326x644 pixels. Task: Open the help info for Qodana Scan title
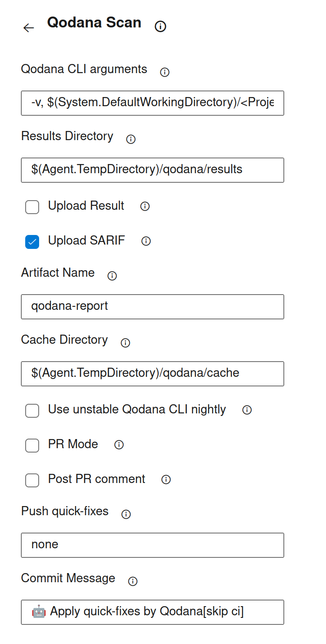(160, 27)
